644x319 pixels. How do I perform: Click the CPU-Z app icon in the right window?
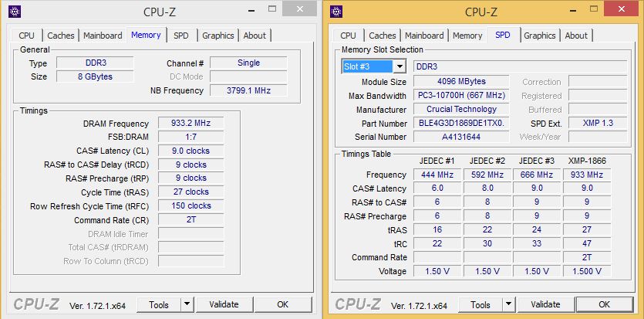pos(336,12)
